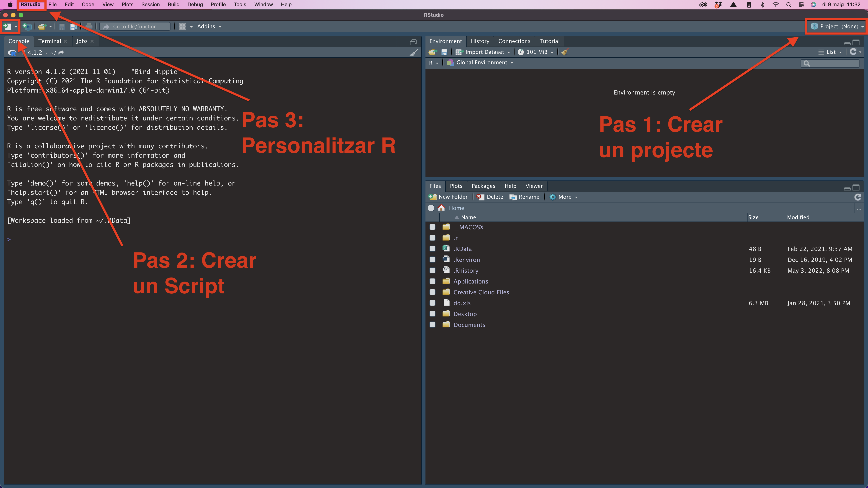Viewport: 868px width, 488px height.
Task: Check the .r folder checkbox
Action: point(432,238)
